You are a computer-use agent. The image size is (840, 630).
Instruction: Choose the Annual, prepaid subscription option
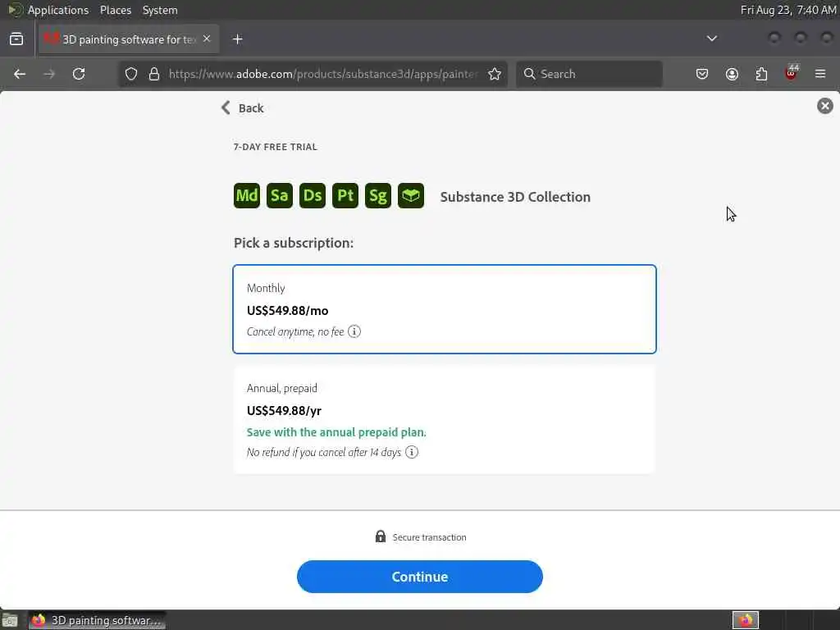[445, 419]
